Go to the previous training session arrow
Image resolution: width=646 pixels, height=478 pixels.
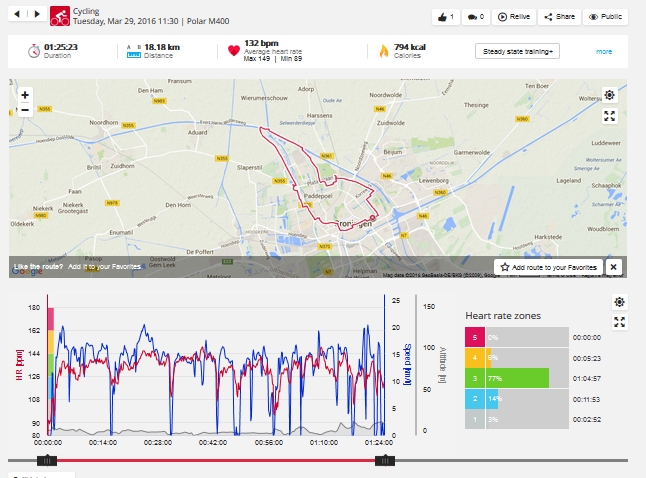(16, 16)
